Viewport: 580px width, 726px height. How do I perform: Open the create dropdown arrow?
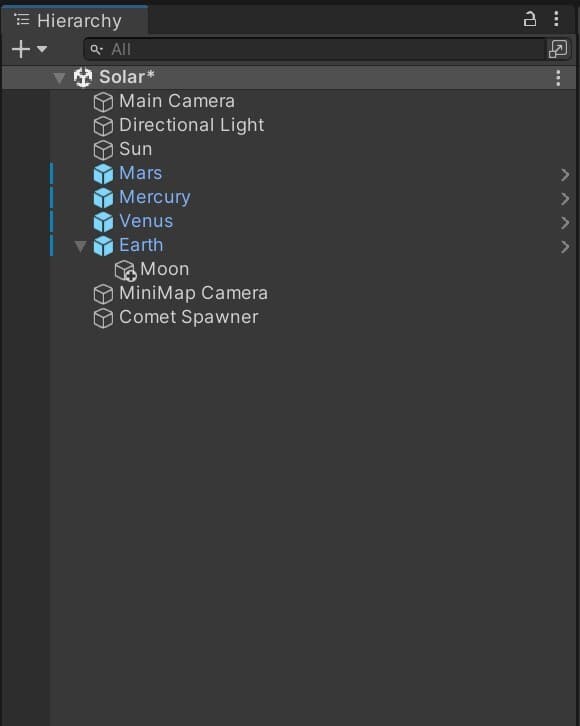[x=42, y=49]
